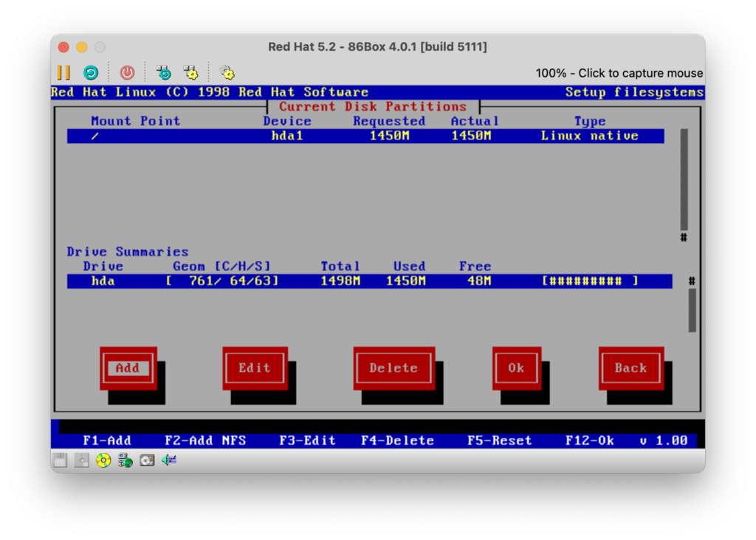Click the 5.25-inch floppy drive status icon
The height and width of the screenshot is (540, 756).
pos(81,460)
